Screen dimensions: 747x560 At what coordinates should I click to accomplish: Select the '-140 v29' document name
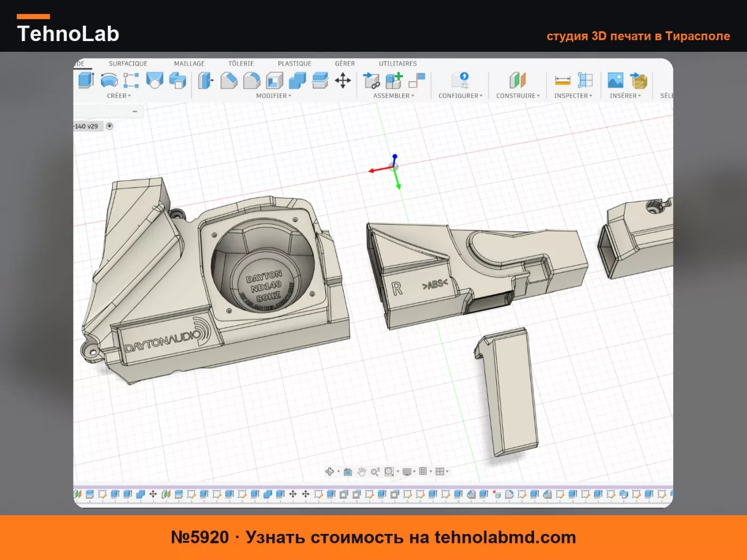click(x=86, y=126)
